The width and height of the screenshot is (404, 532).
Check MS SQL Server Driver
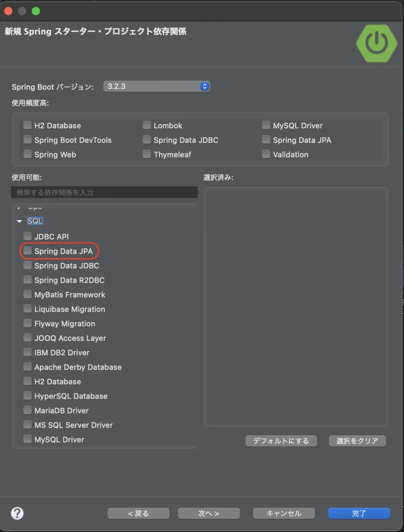coord(28,425)
